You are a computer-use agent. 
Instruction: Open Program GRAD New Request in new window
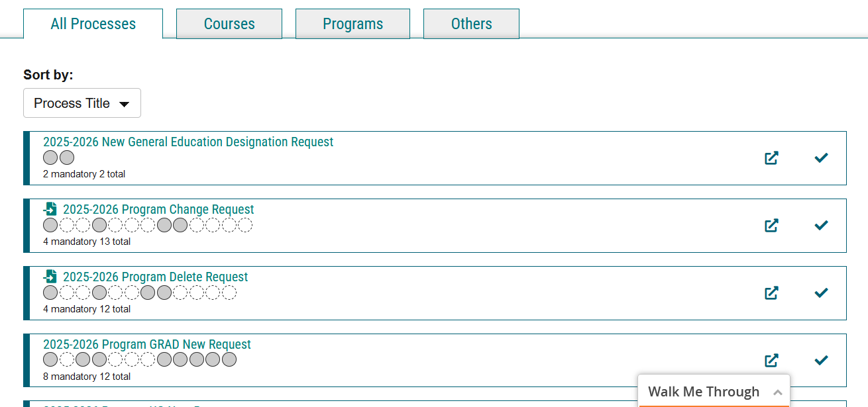(x=771, y=361)
